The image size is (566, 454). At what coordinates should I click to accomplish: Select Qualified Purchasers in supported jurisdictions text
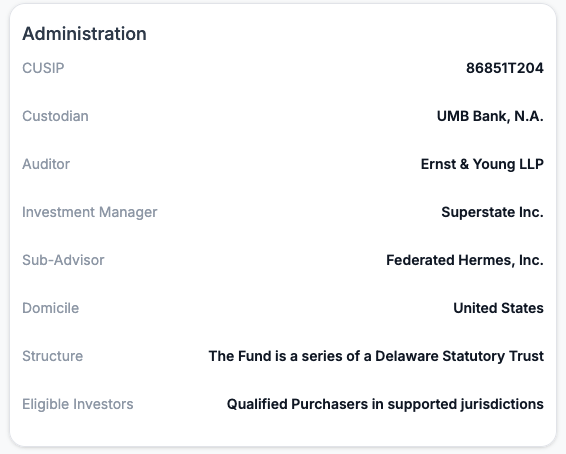[x=385, y=404]
